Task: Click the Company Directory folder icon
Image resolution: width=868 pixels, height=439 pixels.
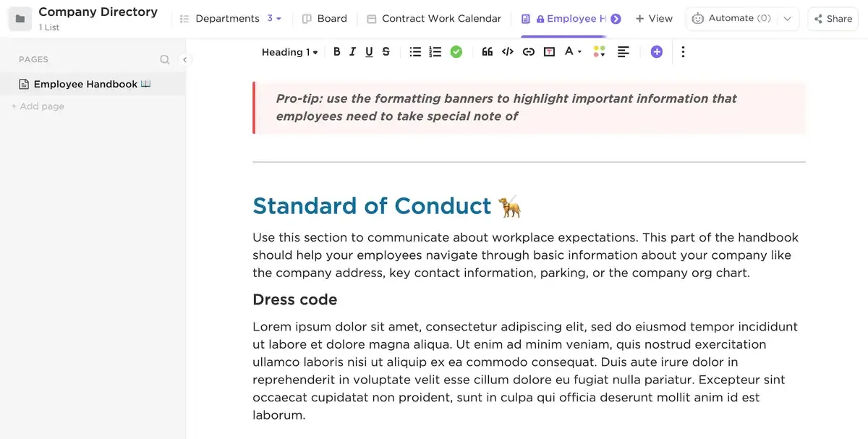Action: (20, 19)
